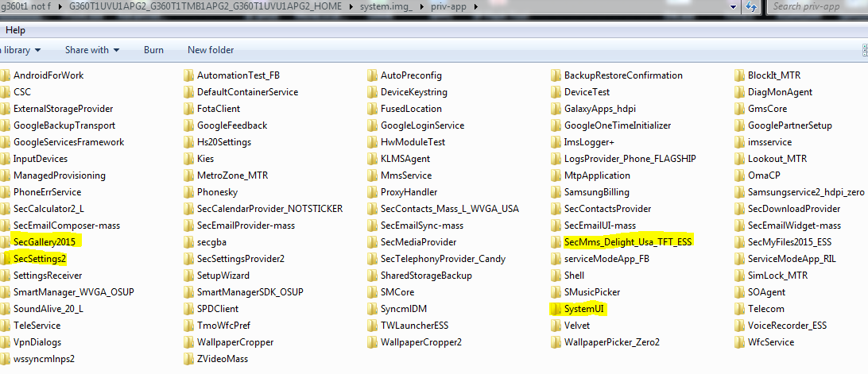Click the BlockIt_MTR folder icon
868x374 pixels.
coord(739,75)
